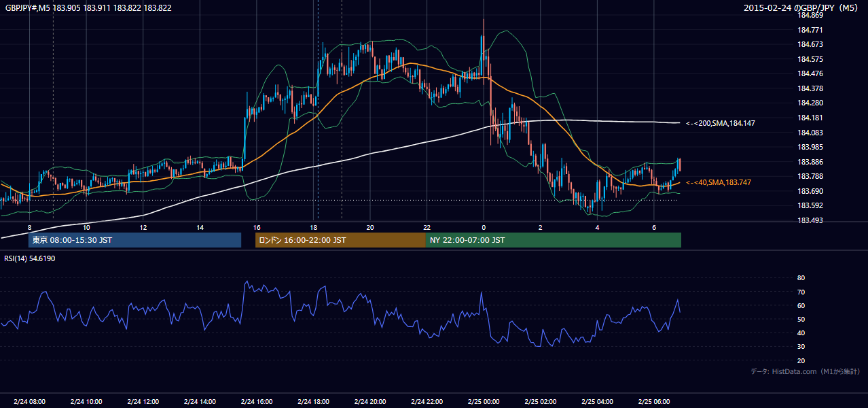The width and height of the screenshot is (868, 408).
Task: Click the 2/24 22:00 time label
Action: [x=427, y=401]
